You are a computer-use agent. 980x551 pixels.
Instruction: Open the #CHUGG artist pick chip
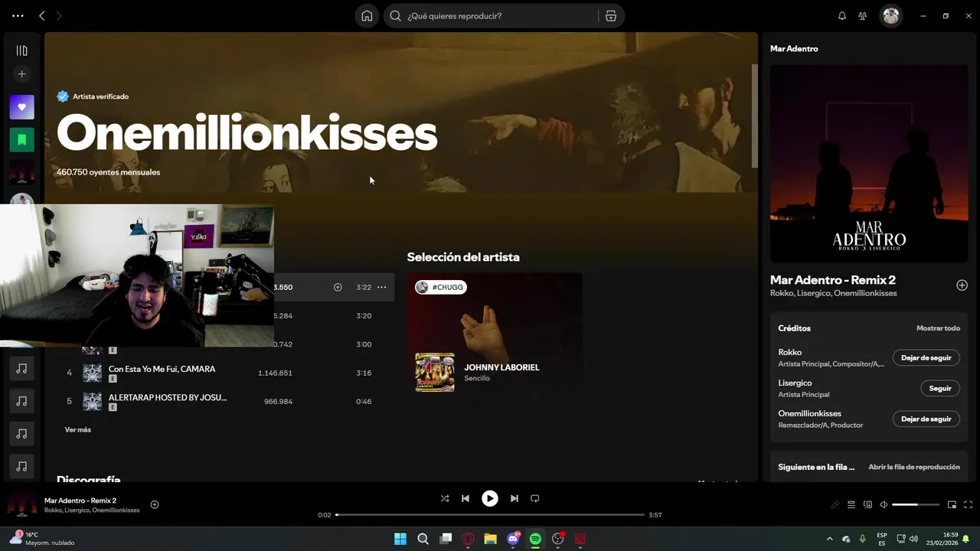coord(441,287)
